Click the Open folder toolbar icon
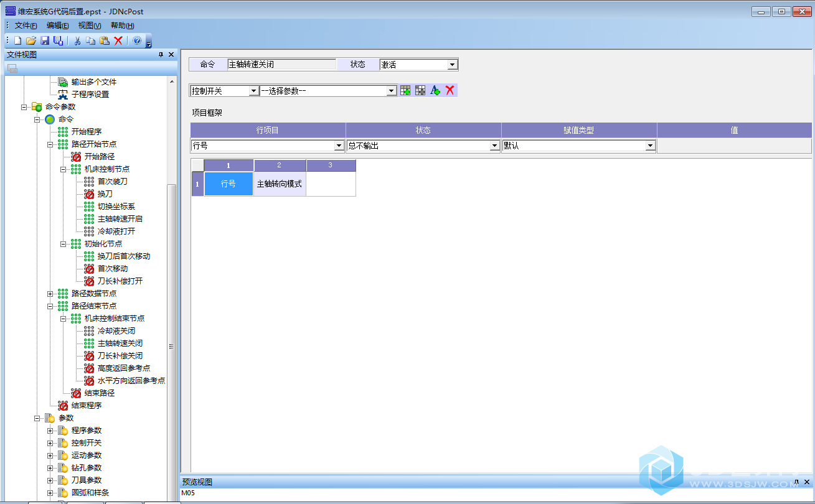815x504 pixels. [x=31, y=40]
